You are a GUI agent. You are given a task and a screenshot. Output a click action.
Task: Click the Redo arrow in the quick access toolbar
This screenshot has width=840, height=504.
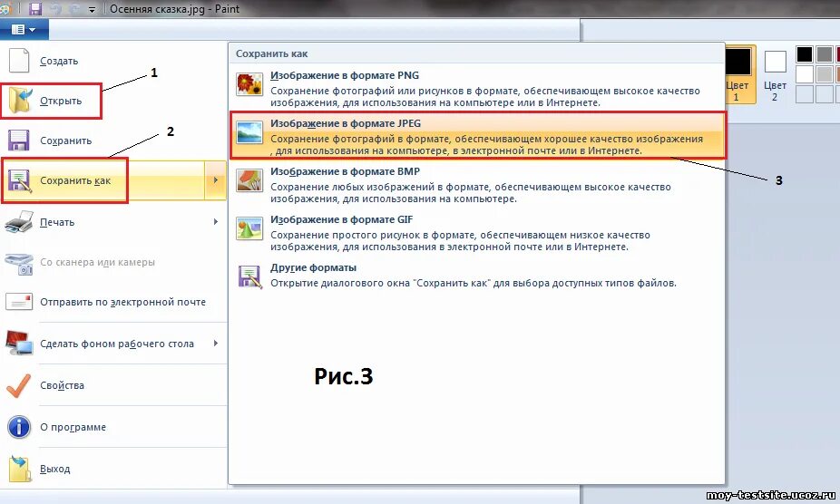pos(74,8)
